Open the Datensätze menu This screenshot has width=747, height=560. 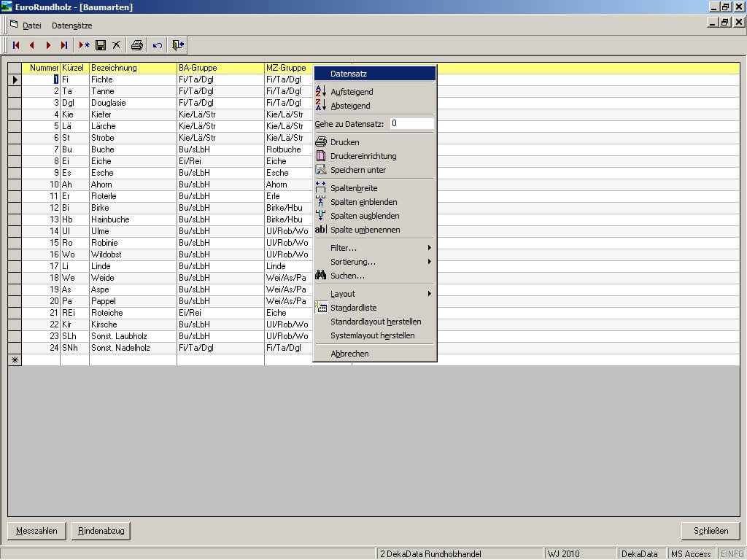72,26
